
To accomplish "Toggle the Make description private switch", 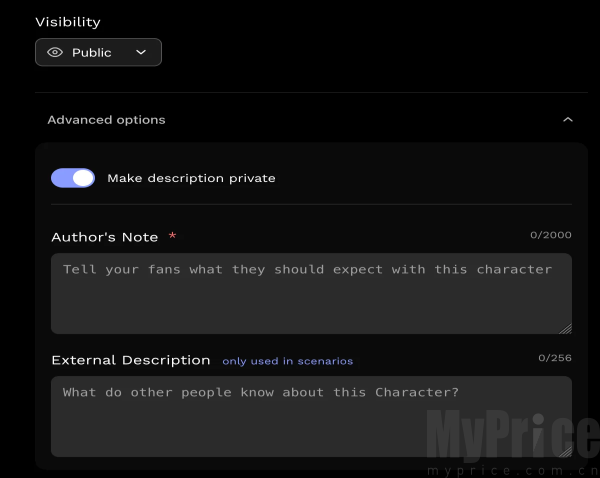I will click(x=73, y=178).
